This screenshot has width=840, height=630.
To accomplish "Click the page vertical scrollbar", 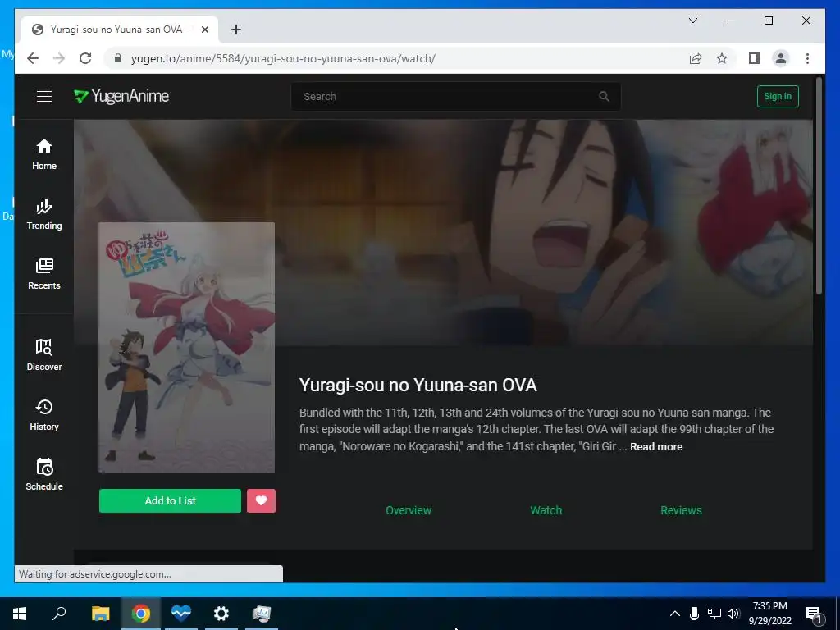I will tap(818, 185).
